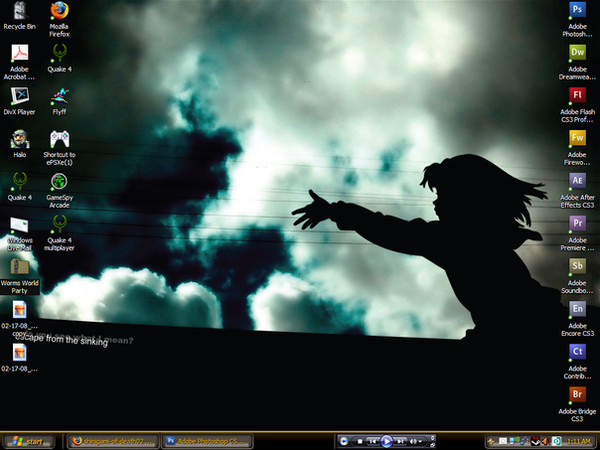This screenshot has height=450, width=600.
Task: Select the Adobe Premiere desktop shortcut
Action: (x=577, y=233)
